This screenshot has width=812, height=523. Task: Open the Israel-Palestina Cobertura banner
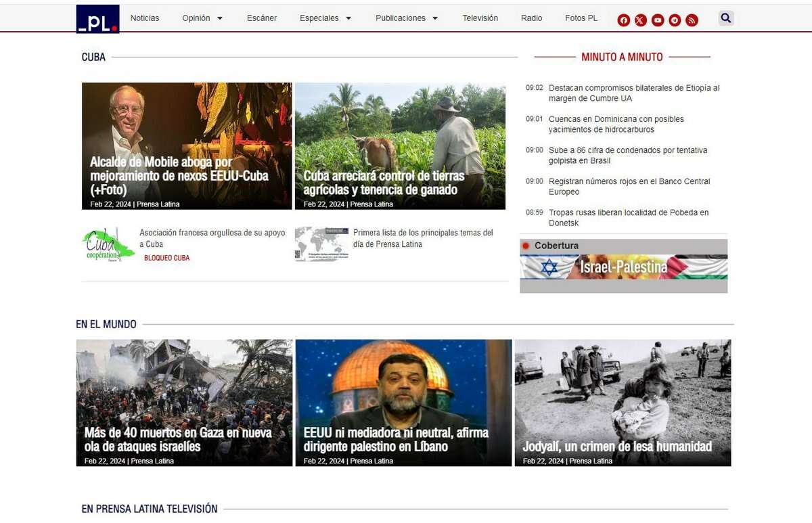pos(623,267)
